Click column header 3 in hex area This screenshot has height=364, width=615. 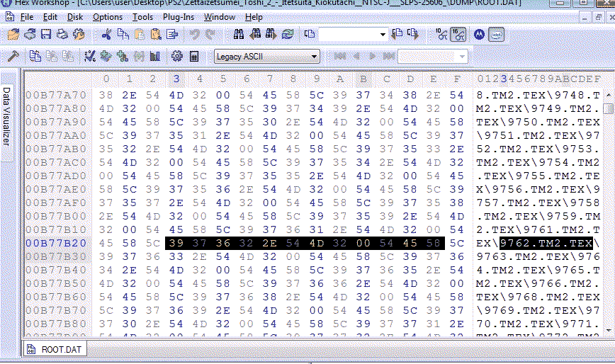[x=176, y=79]
